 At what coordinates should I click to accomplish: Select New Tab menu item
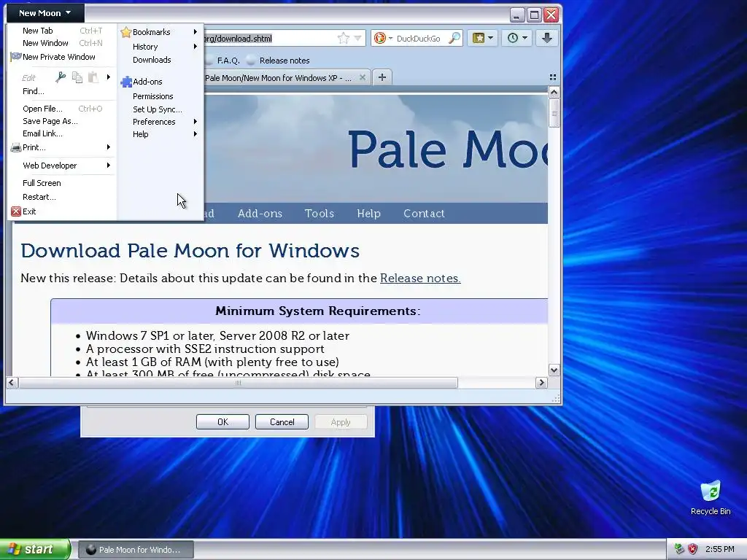coord(61,31)
